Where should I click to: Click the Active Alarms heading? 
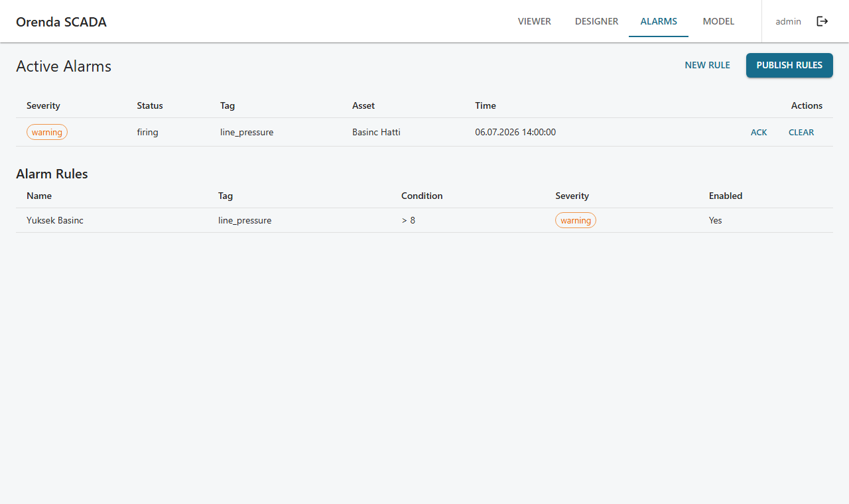(64, 66)
